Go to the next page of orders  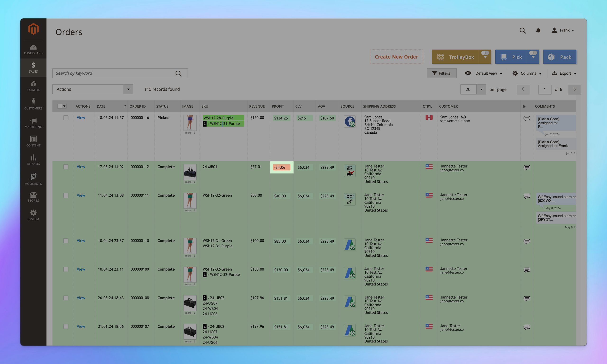coord(574,90)
